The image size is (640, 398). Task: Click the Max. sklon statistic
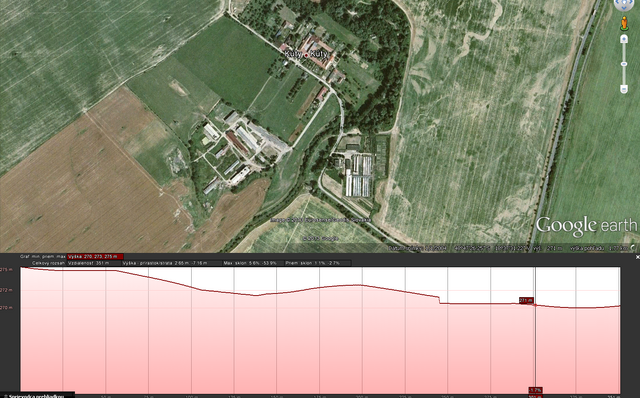pos(253,263)
